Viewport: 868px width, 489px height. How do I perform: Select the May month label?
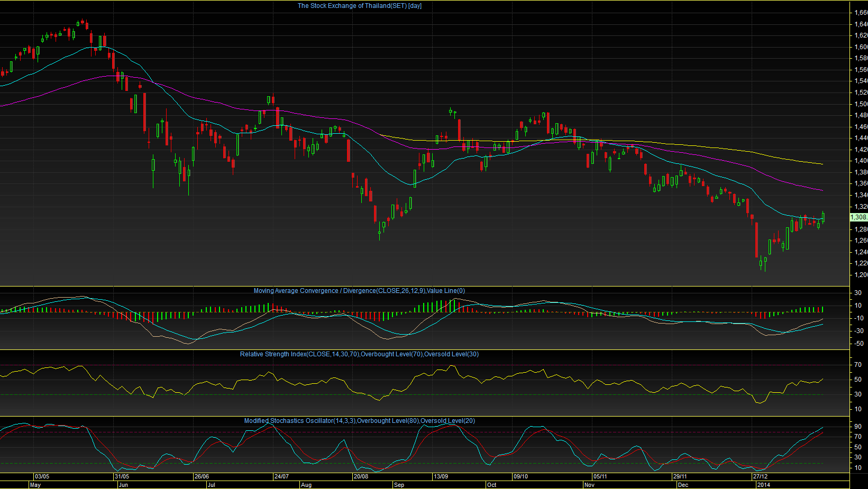tap(35, 485)
